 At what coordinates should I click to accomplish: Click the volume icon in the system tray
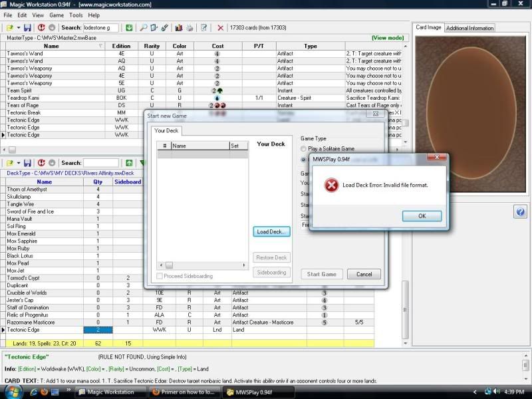point(496,392)
